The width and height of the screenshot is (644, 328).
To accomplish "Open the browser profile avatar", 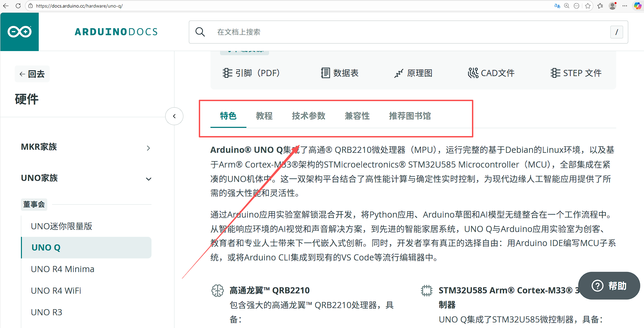I will point(612,6).
